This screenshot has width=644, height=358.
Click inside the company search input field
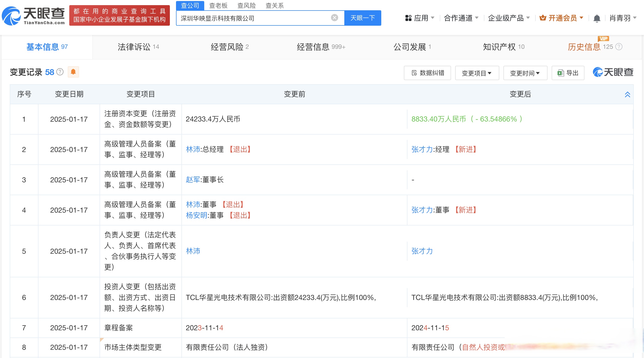[x=257, y=18]
